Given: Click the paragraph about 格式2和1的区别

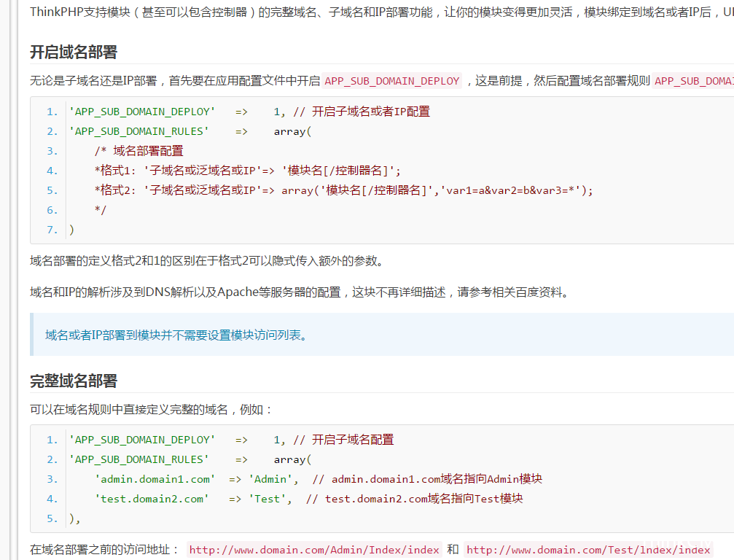Looking at the screenshot, I should point(207,261).
